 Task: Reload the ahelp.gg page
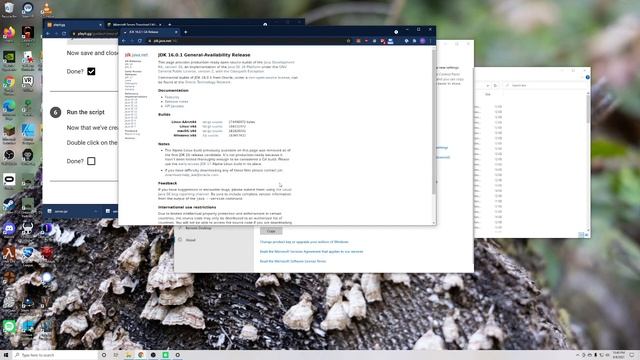click(x=64, y=33)
